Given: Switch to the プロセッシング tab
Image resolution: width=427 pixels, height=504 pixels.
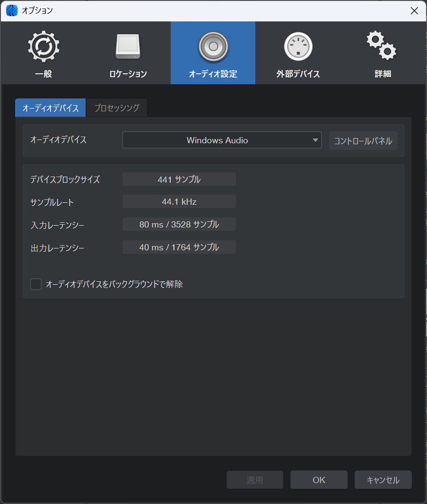Looking at the screenshot, I should point(116,108).
